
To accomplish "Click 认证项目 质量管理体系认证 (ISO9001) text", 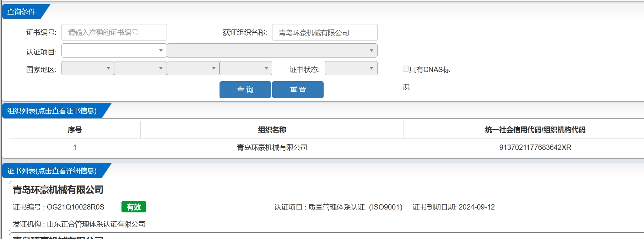I will pos(338,207).
